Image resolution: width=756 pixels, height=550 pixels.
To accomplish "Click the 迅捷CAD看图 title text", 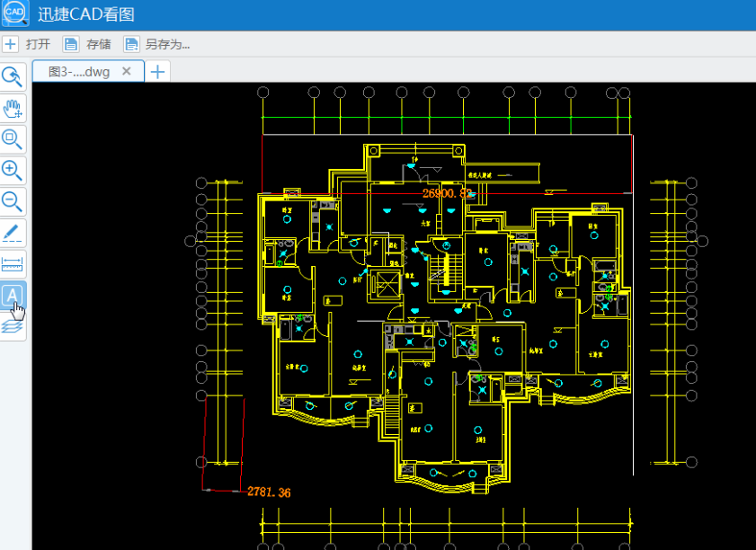I will [86, 14].
